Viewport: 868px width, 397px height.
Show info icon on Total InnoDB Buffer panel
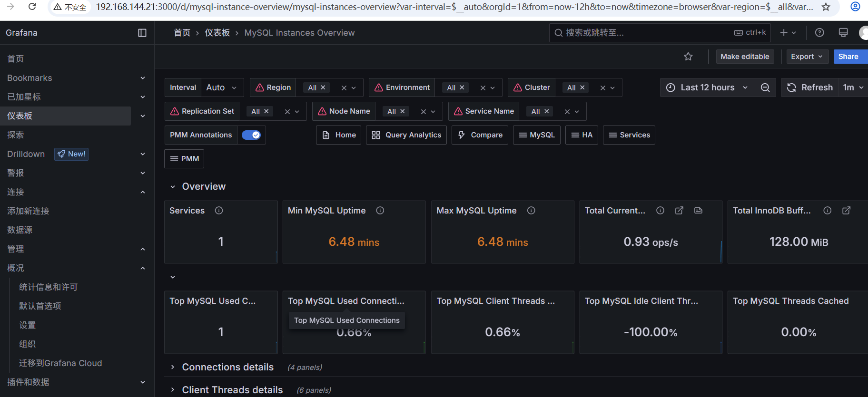(828, 210)
